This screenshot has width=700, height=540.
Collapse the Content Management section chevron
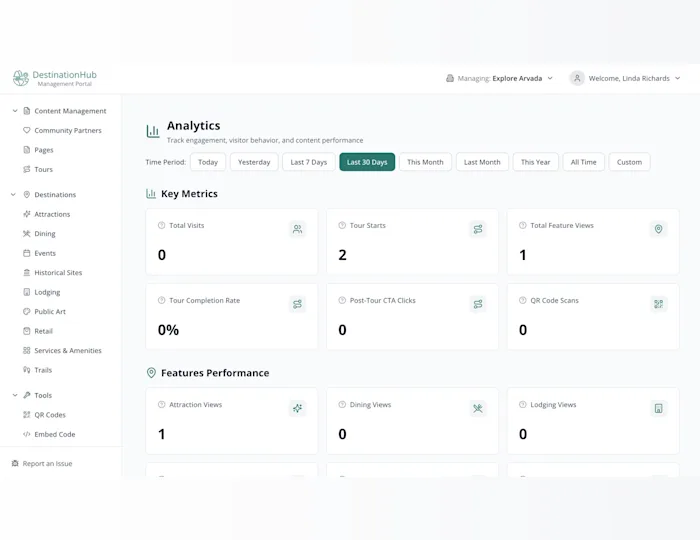[15, 111]
